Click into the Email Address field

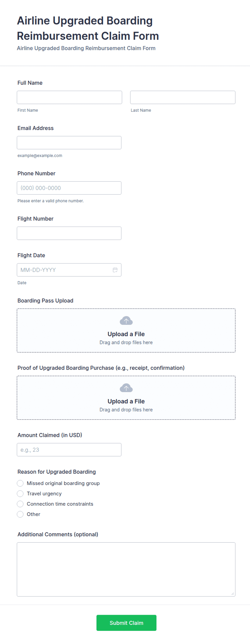click(69, 143)
